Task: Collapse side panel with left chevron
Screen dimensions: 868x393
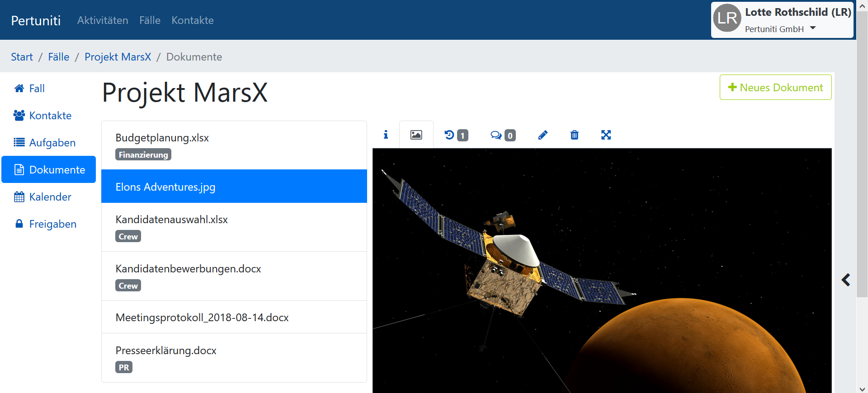Action: pos(845,280)
